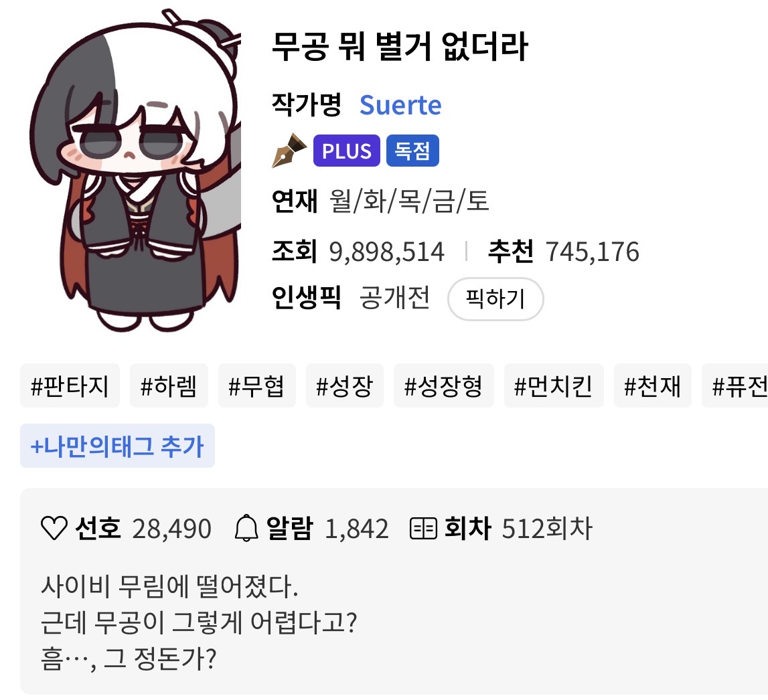This screenshot has width=768, height=700.
Task: Click the 512회차 episode count
Action: (x=547, y=529)
